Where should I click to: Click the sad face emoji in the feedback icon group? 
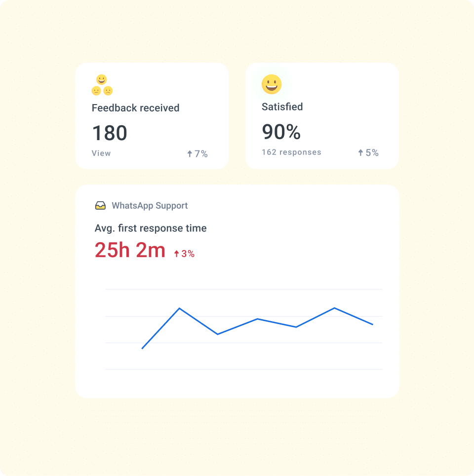[x=108, y=91]
